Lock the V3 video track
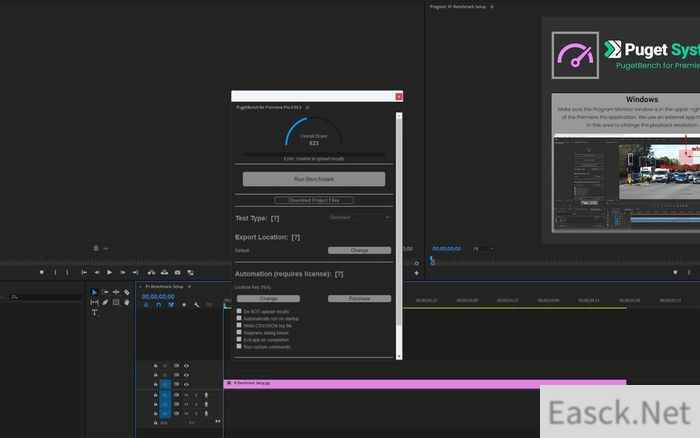The width and height of the screenshot is (700, 438). tap(155, 366)
